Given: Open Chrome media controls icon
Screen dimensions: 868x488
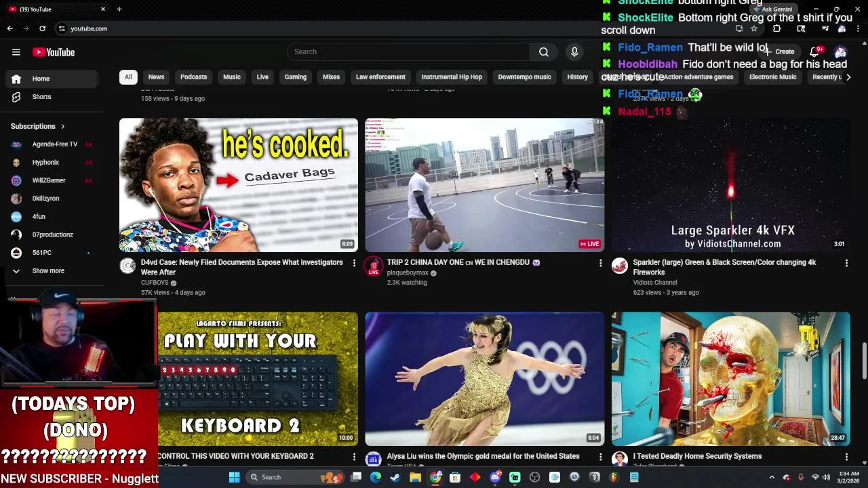Looking at the screenshot, I should coord(825,28).
